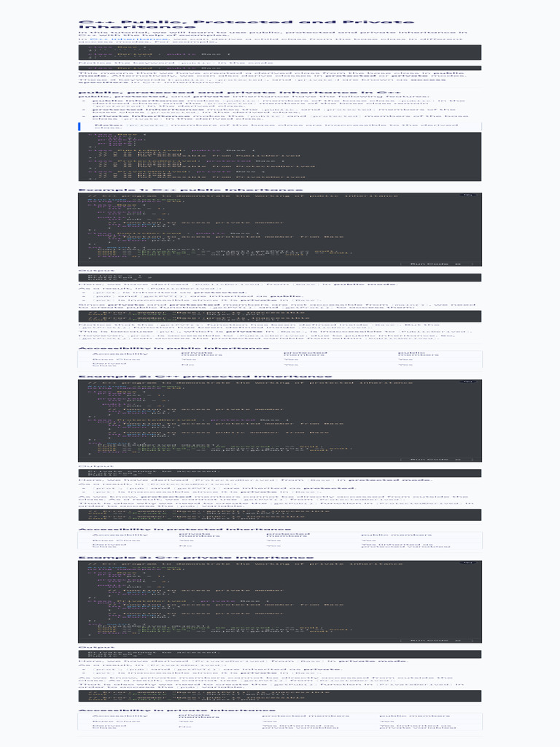560x747 pixels.
Task: Click heading "Example 3: C++ private inheritance"
Action: 195,557
